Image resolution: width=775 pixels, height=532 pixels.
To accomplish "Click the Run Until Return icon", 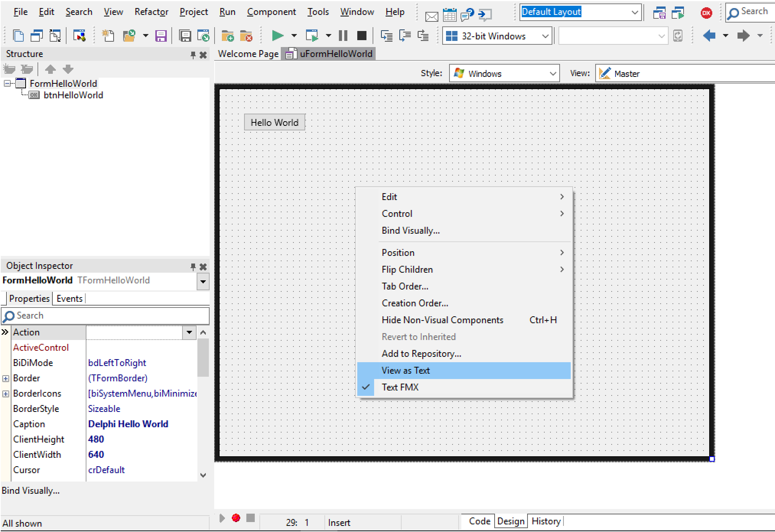I will [x=423, y=36].
